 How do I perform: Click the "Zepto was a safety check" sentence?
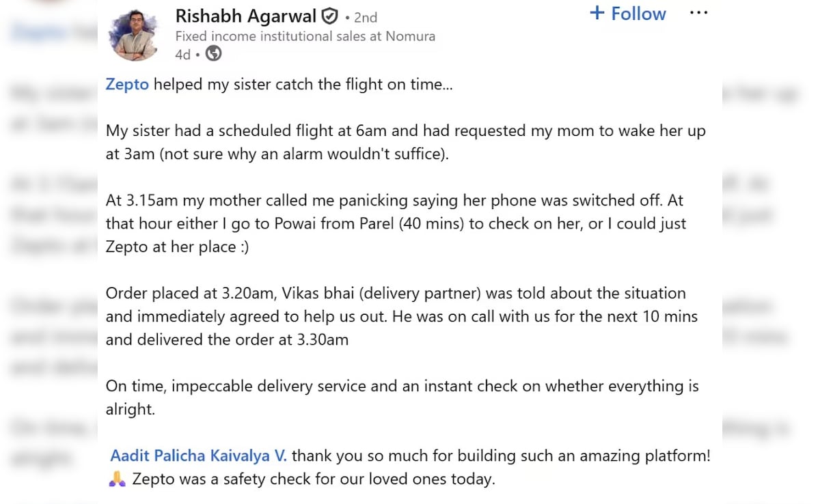click(x=312, y=479)
